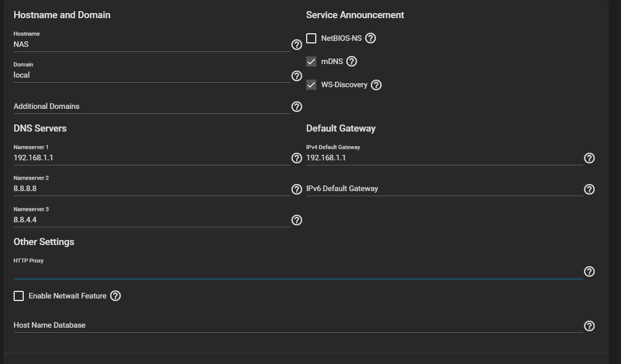Show IPv4 Default Gateway help icon

[x=589, y=158]
